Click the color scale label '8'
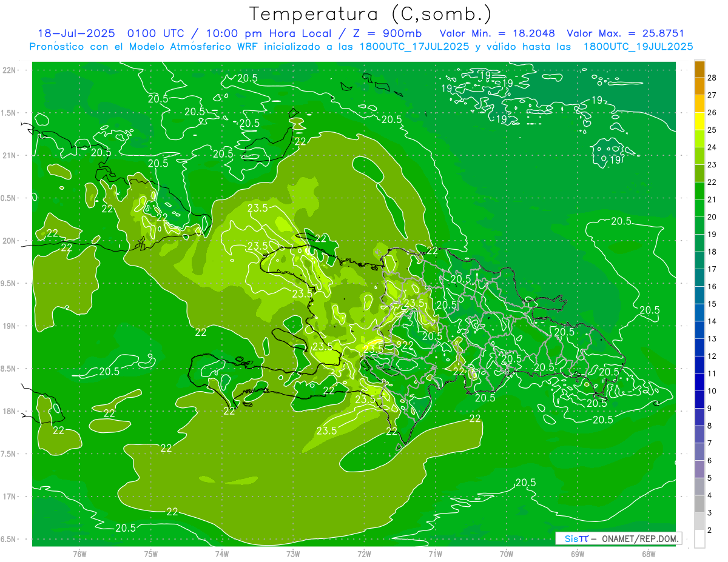Viewport: 728px width, 562px height. pyautogui.click(x=710, y=426)
